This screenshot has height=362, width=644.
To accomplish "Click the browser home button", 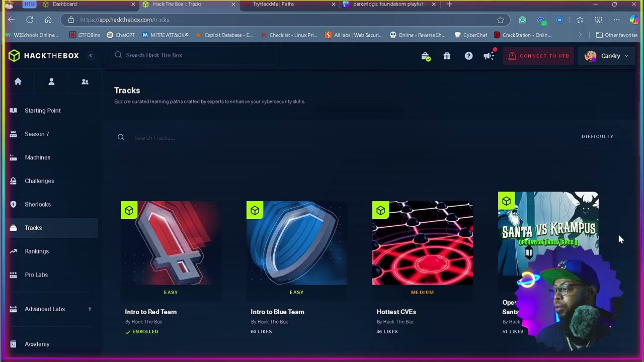I will pos(48,20).
